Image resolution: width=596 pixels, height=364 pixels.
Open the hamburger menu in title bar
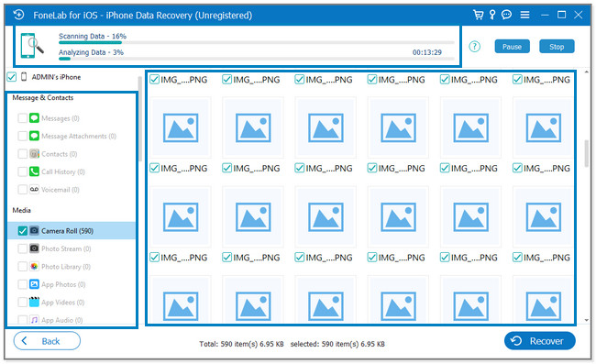524,15
